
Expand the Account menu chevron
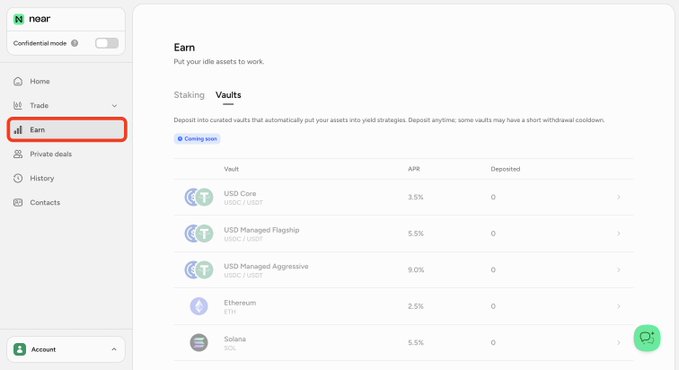point(114,349)
